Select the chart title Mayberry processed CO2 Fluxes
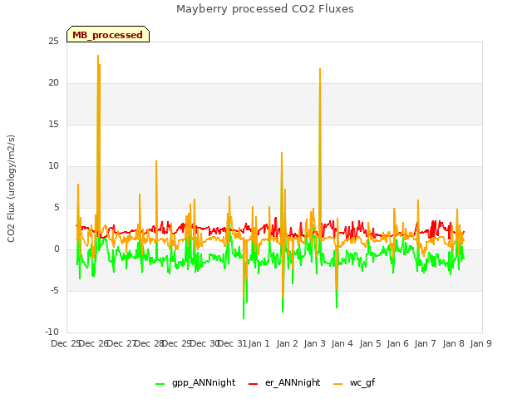This screenshot has width=532, height=399. pos(265,9)
